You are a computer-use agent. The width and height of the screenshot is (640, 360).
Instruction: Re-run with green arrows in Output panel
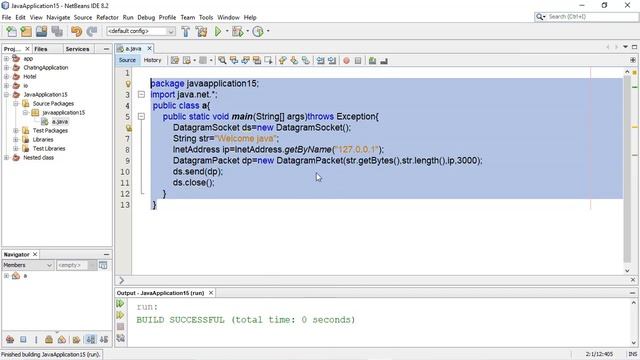(120, 304)
